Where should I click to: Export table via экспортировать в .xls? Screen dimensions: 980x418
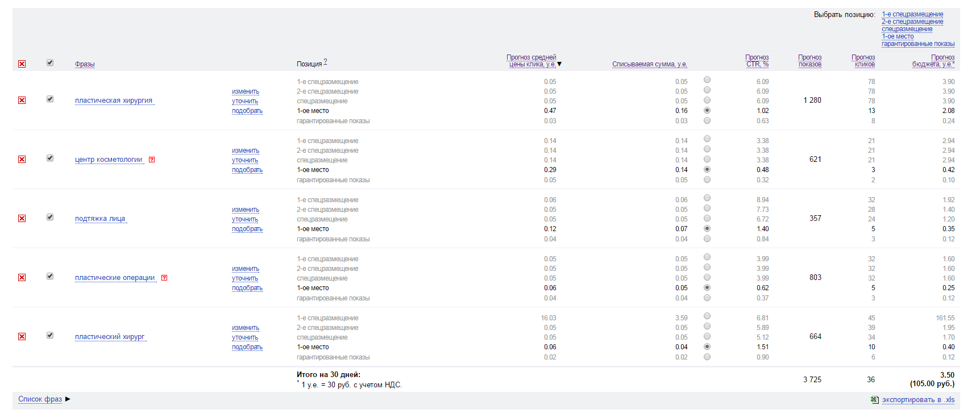[x=918, y=400]
